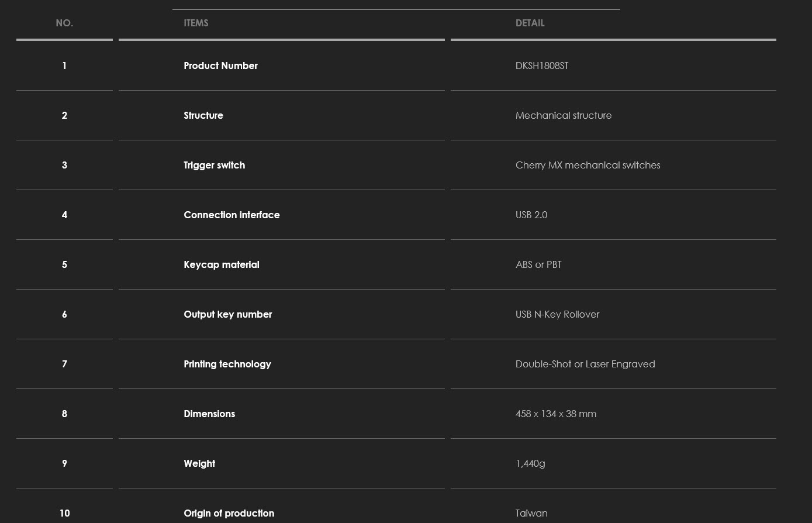
Task: Select the Product Number row label
Action: [x=220, y=66]
